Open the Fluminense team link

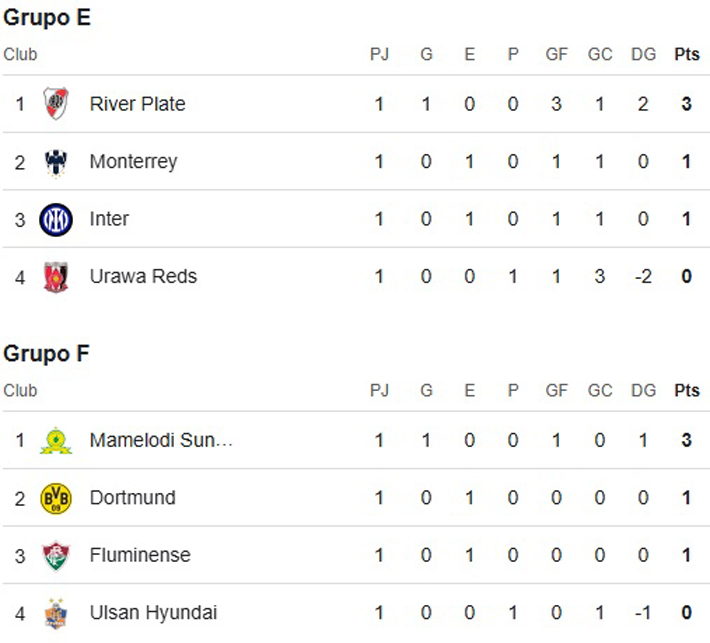140,555
